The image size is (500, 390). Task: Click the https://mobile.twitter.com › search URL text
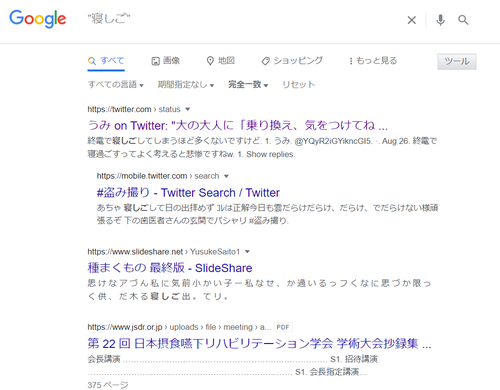(x=158, y=176)
